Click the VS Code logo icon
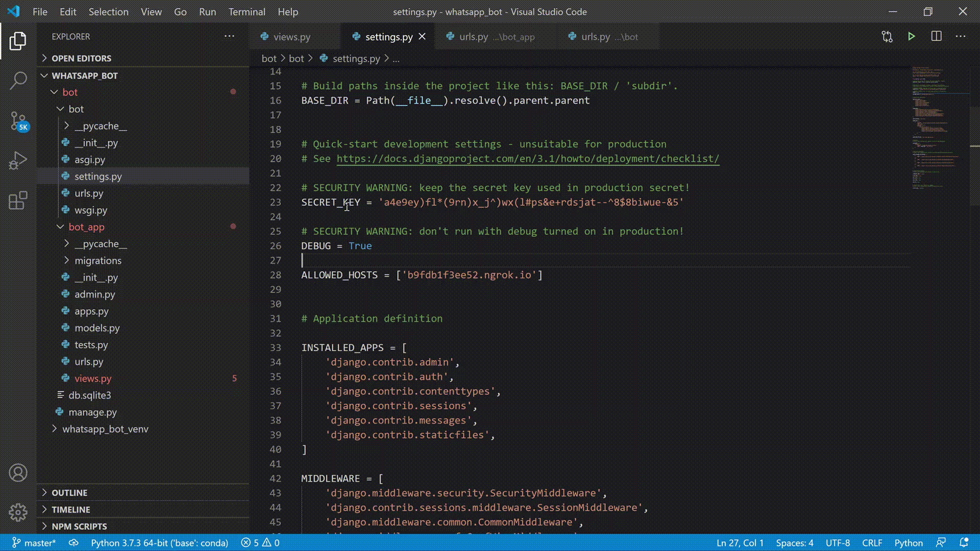 tap(14, 11)
